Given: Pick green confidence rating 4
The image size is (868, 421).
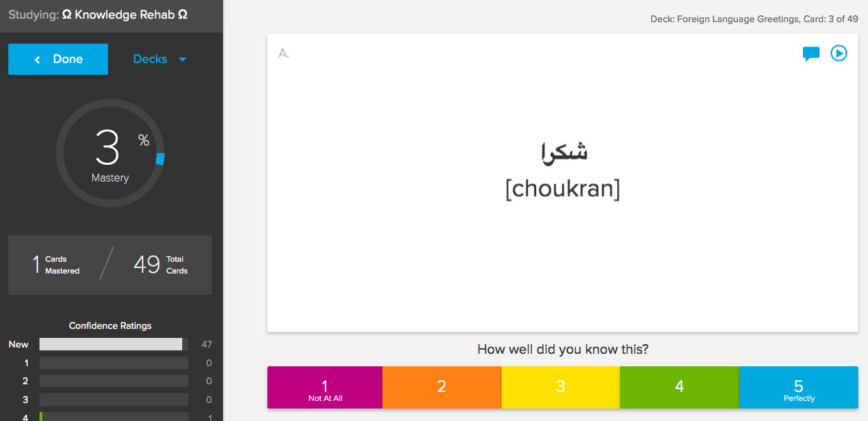Looking at the screenshot, I should [680, 388].
